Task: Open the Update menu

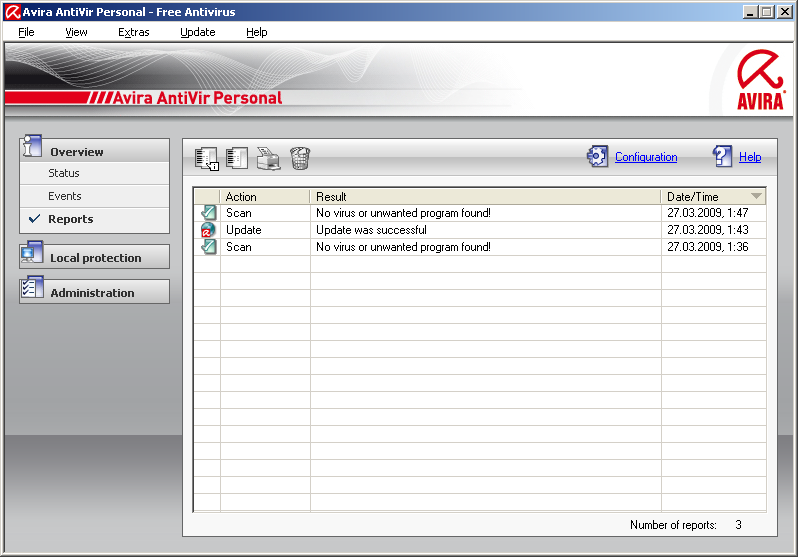Action: 197,32
